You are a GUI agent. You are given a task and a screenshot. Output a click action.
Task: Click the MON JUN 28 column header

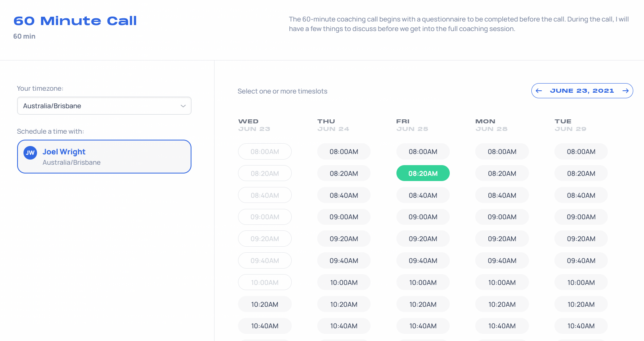tap(491, 125)
